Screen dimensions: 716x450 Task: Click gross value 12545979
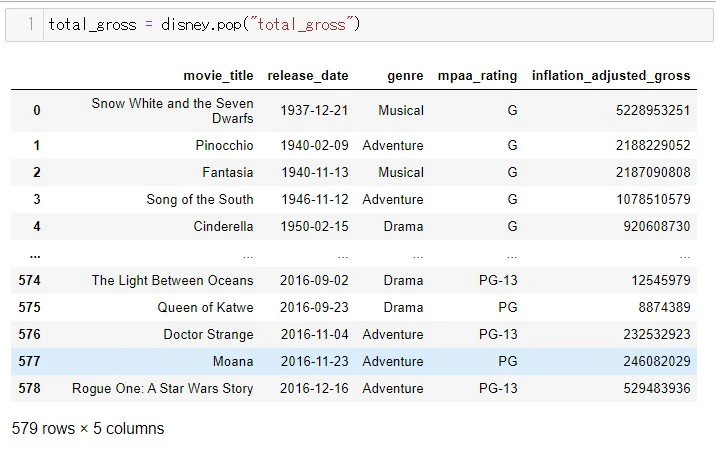(661, 280)
